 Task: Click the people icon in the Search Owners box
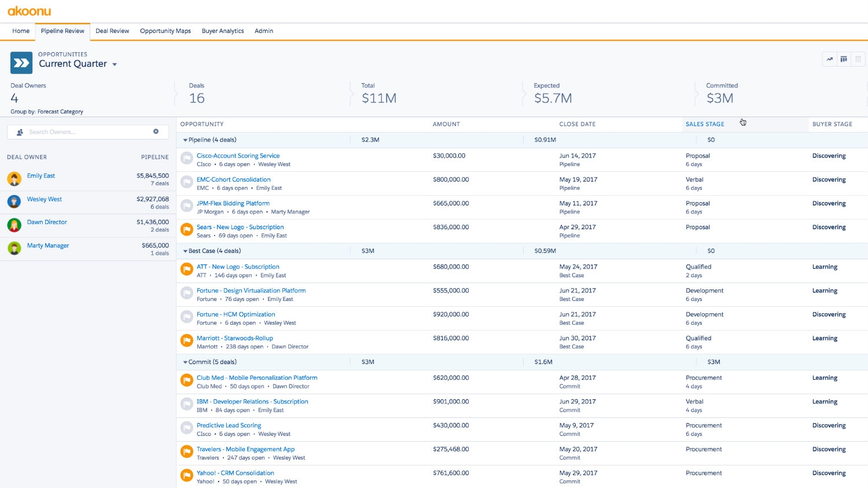(x=20, y=132)
